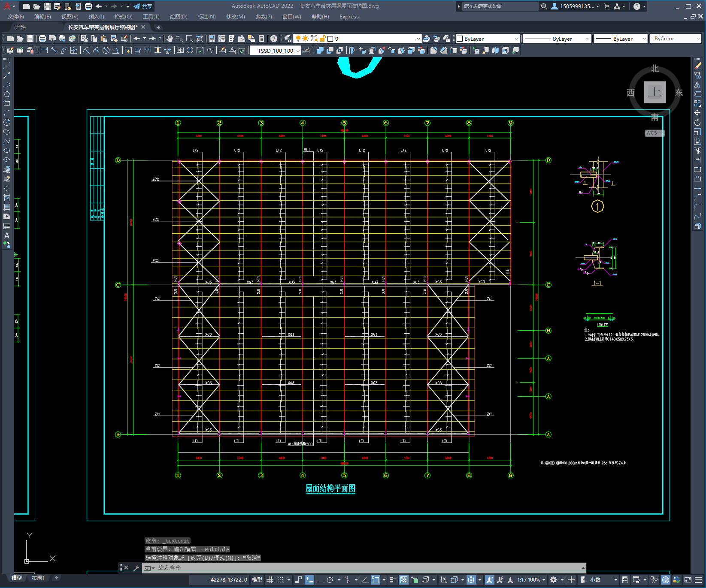Click the search magnifier icon in title bar
This screenshot has width=706, height=588.
tap(544, 6)
